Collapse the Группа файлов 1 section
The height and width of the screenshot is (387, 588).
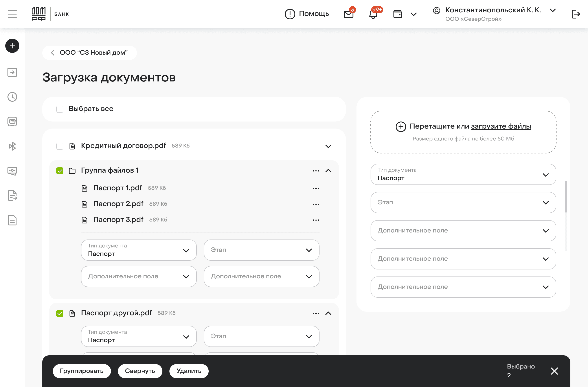tap(328, 171)
